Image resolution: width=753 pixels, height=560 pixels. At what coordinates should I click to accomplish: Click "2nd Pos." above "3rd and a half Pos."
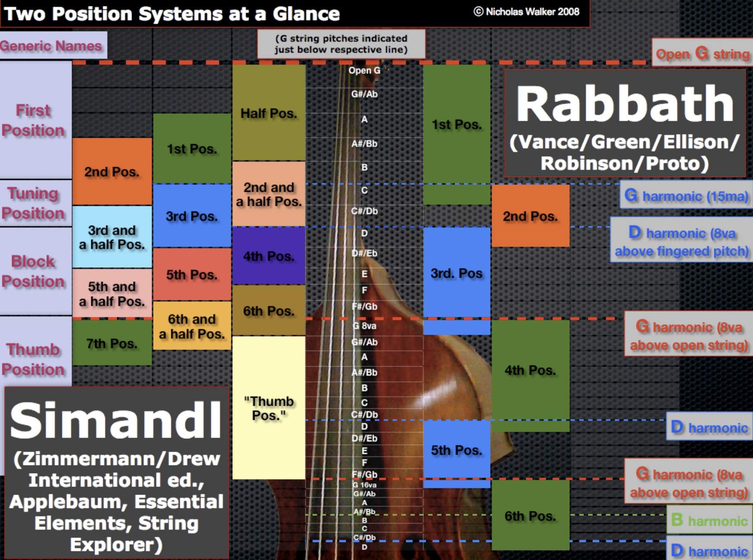pyautogui.click(x=112, y=171)
